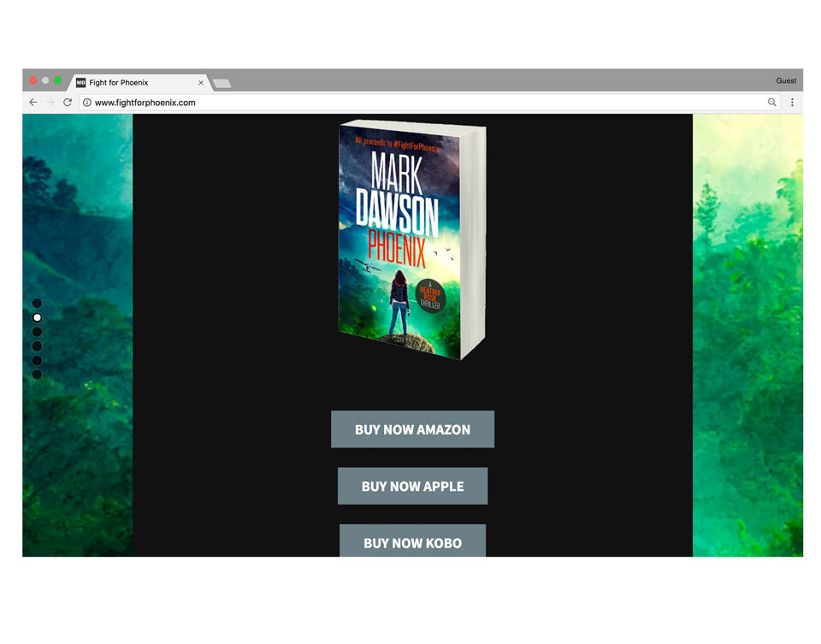
Task: Maximize the window with the green button
Action: tap(57, 80)
